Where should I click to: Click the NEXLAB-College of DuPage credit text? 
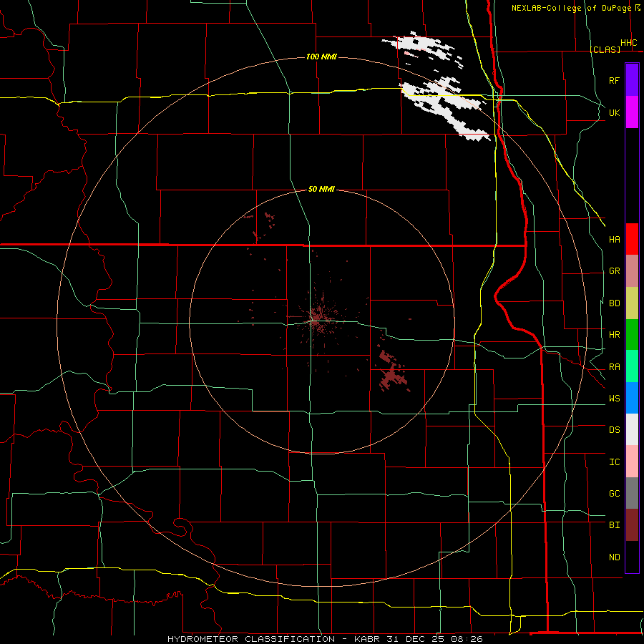571,8
